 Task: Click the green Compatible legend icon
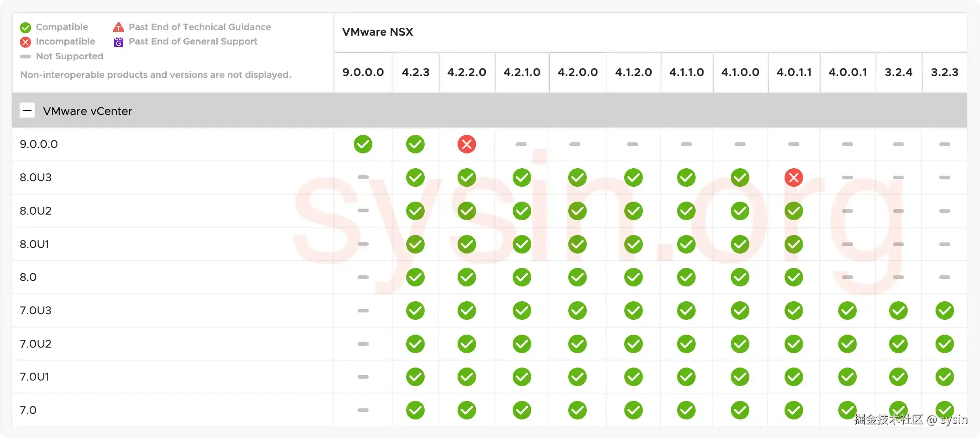(x=25, y=27)
